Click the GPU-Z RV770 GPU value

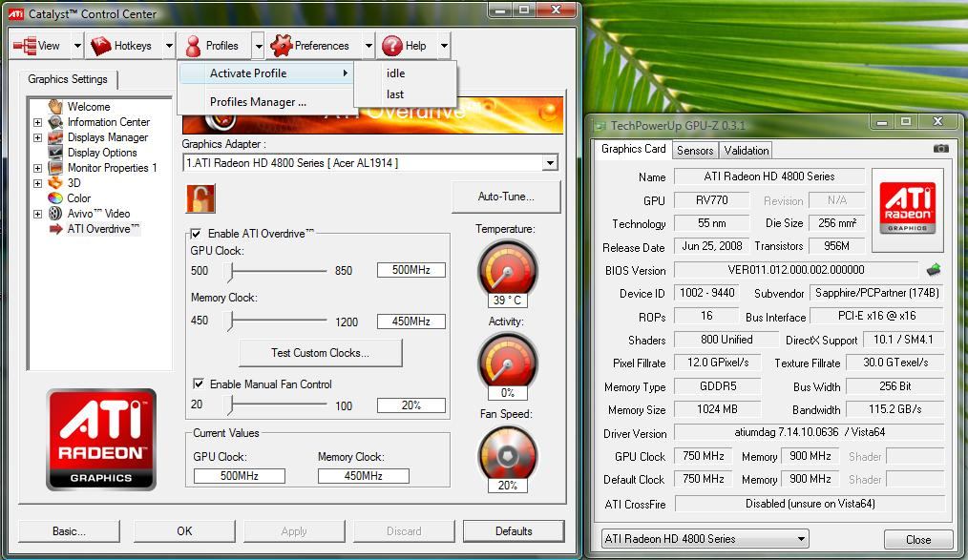712,199
